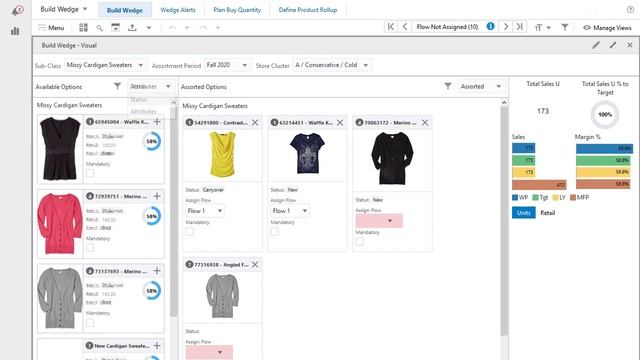Select the Units toggle button
The height and width of the screenshot is (360, 640).
tap(524, 213)
